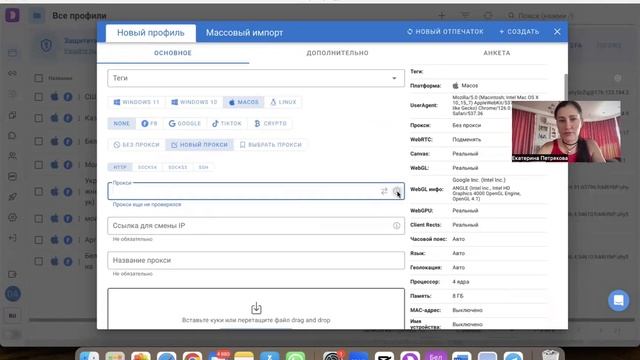The width and height of the screenshot is (640, 360).
Task: Open Finder from the dock
Action: 89,356
